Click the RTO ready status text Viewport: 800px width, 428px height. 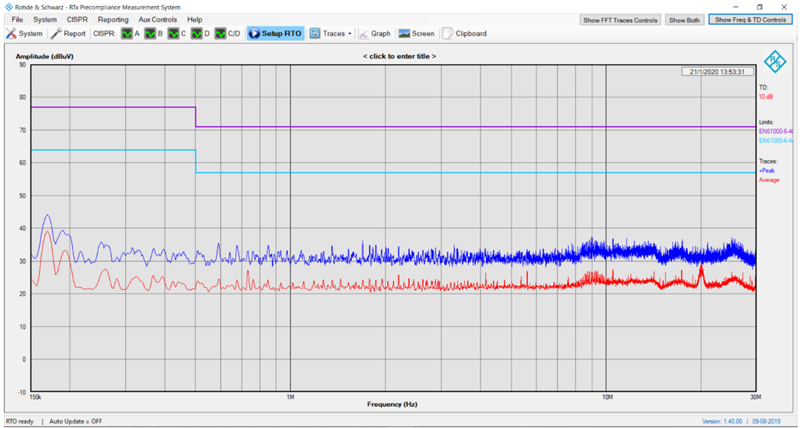tap(20, 421)
